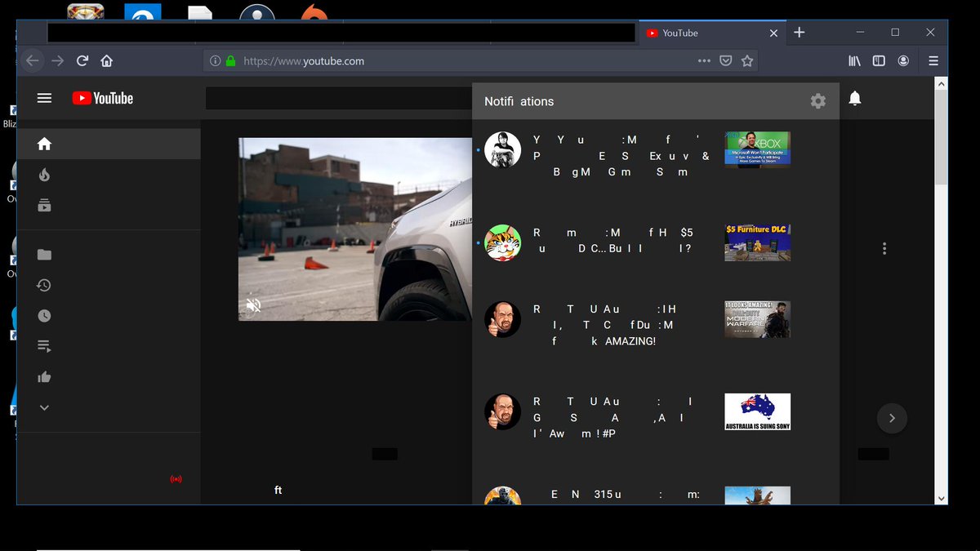Toggle Firefox sidebars
Screen dimensions: 980x551
click(879, 61)
